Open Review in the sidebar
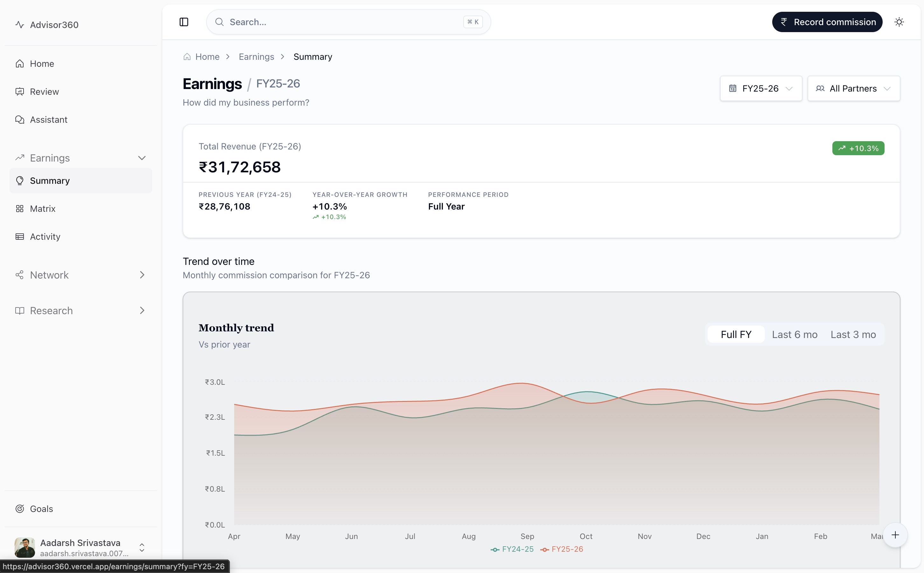Image resolution: width=924 pixels, height=573 pixels. (81, 92)
